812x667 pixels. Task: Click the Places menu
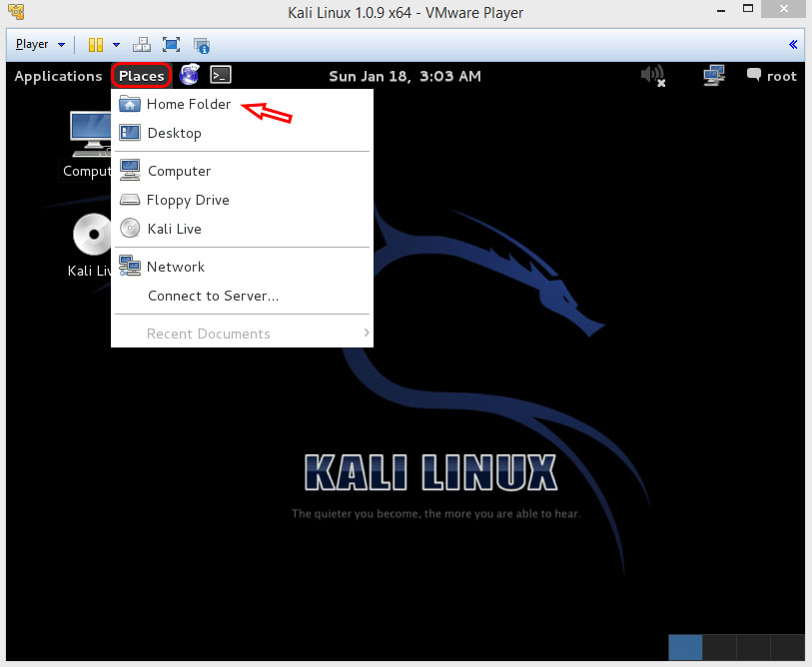[142, 76]
